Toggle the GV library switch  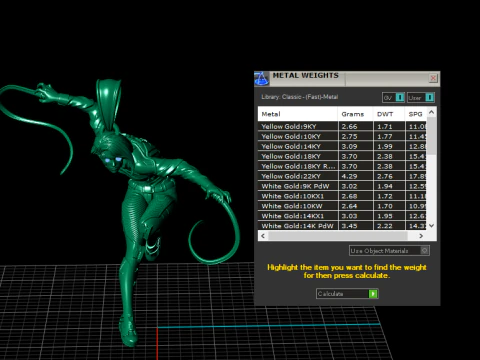click(x=393, y=98)
